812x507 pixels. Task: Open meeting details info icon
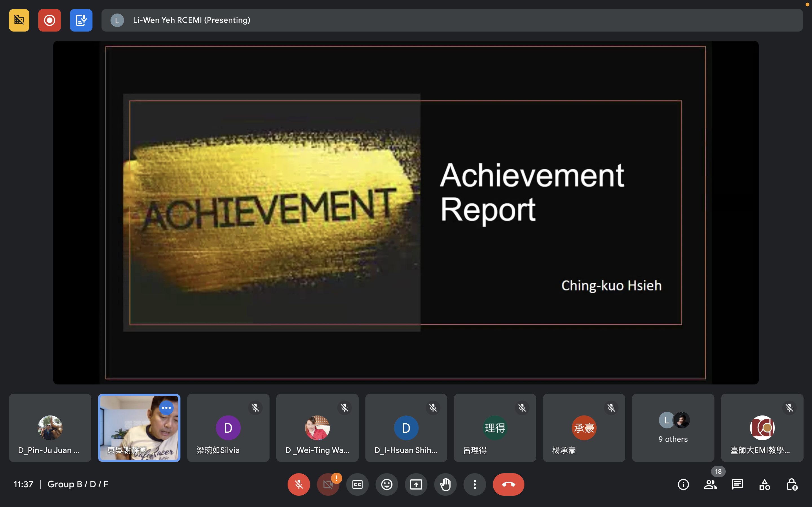tap(683, 484)
